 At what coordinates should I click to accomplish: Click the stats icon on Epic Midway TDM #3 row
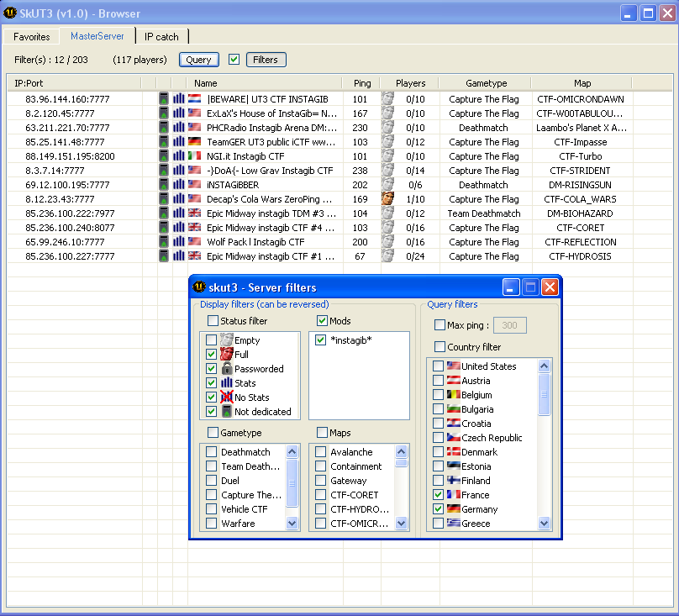coord(179,213)
